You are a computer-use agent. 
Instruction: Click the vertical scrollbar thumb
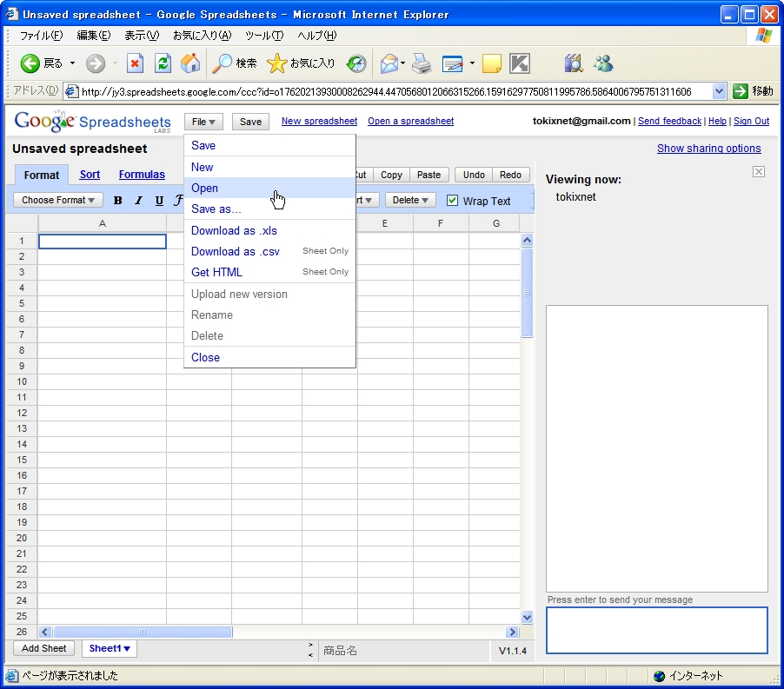pos(527,293)
